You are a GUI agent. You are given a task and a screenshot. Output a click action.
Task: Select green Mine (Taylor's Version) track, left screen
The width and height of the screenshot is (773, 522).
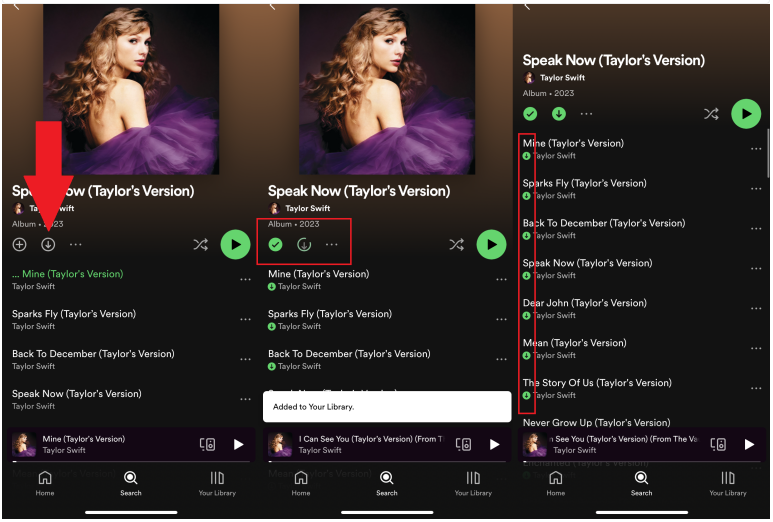tap(68, 274)
